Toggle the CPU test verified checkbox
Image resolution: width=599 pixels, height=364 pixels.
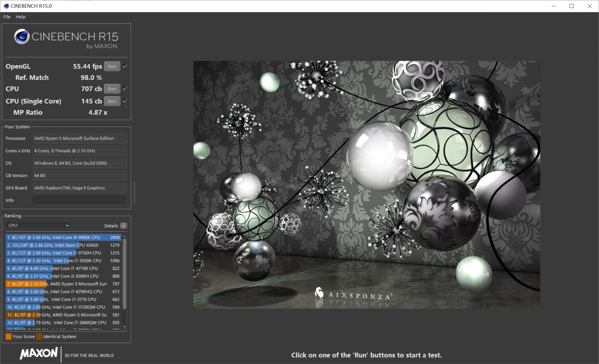[x=126, y=89]
